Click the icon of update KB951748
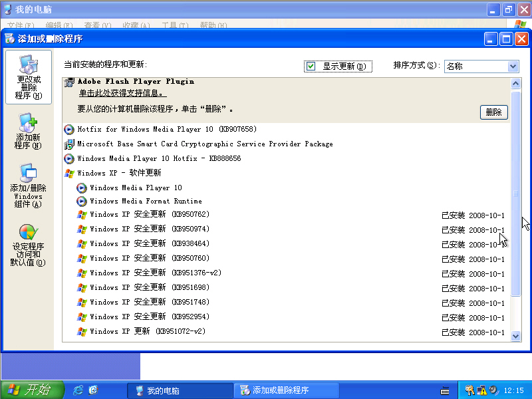532x399 pixels. 81,302
